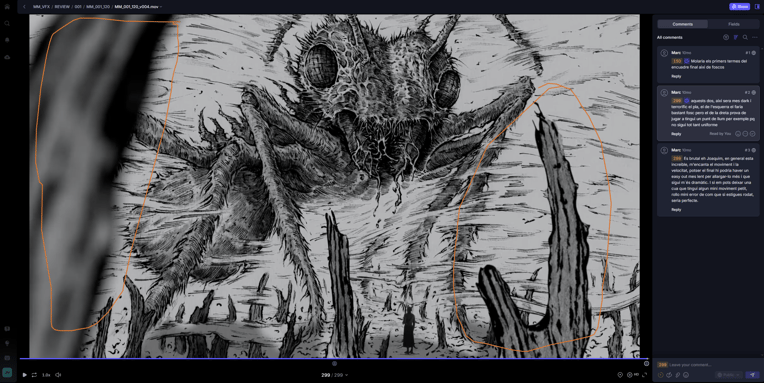Play the video
764x383 pixels.
[x=24, y=375]
